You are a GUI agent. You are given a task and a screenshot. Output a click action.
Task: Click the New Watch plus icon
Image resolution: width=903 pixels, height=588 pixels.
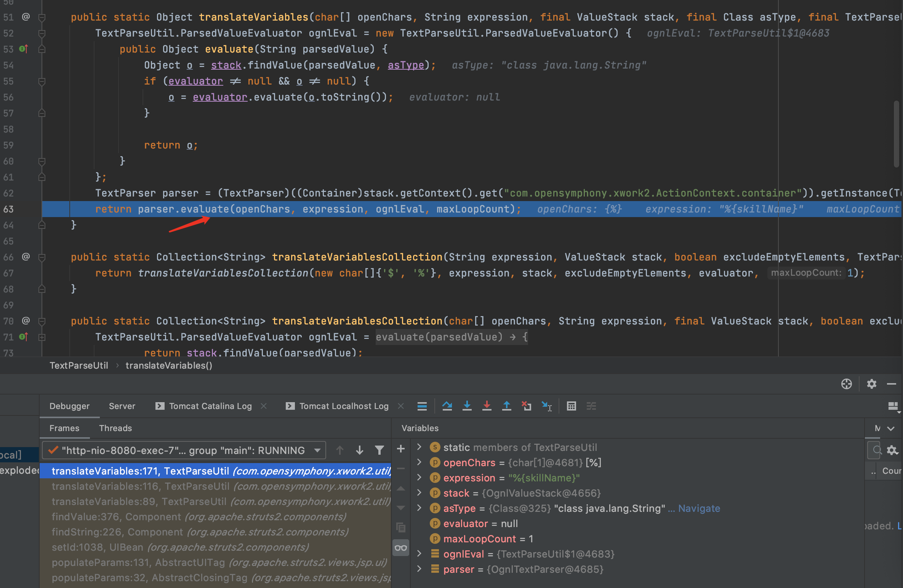(401, 449)
